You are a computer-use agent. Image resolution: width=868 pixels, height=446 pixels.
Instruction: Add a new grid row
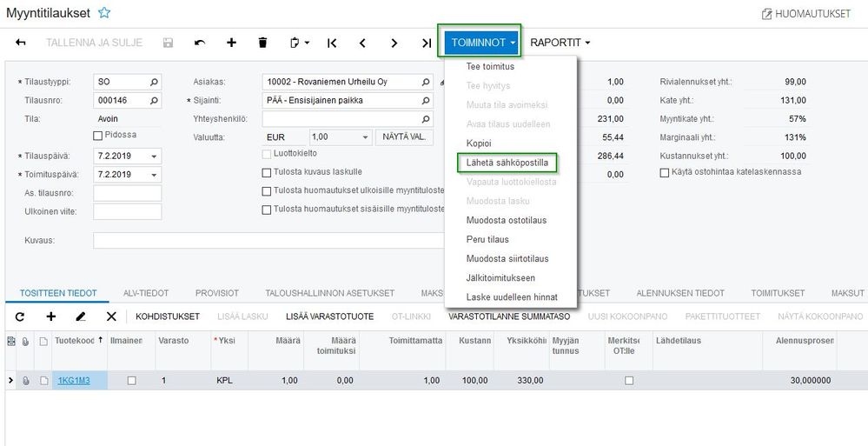51,316
